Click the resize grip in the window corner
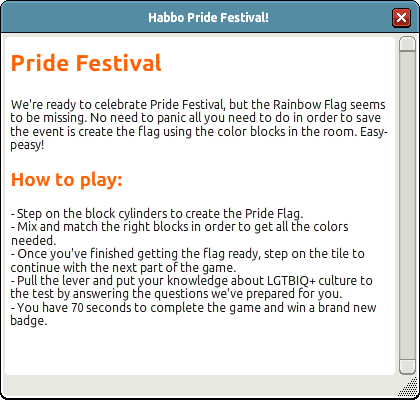Screen dimensions: 420x400 (409, 388)
